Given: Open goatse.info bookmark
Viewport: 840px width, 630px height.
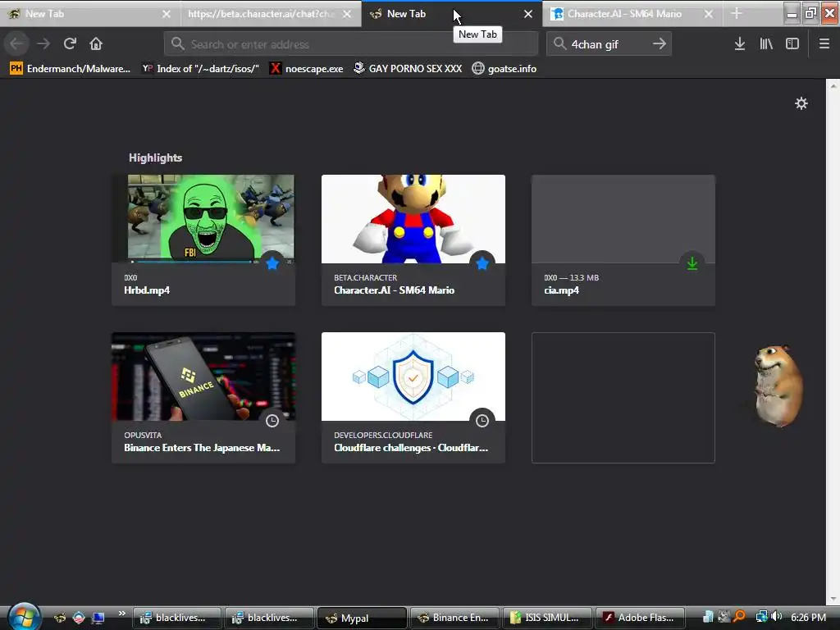Looking at the screenshot, I should coord(504,69).
